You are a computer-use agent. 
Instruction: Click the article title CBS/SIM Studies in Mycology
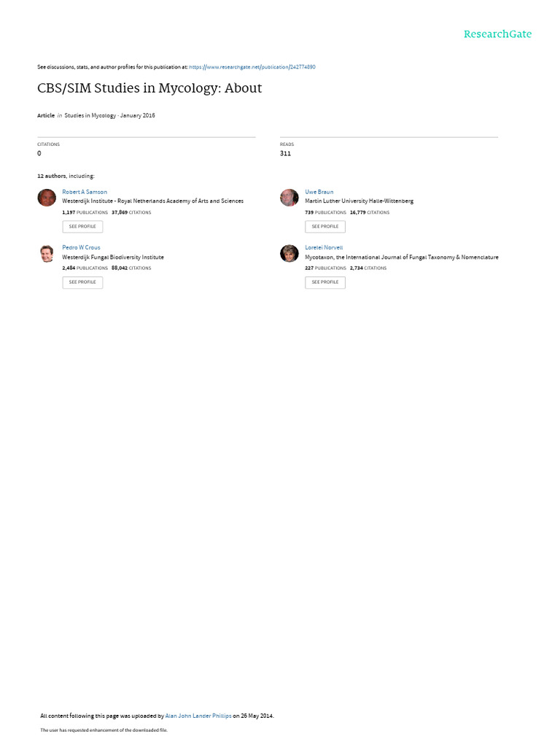(x=149, y=88)
